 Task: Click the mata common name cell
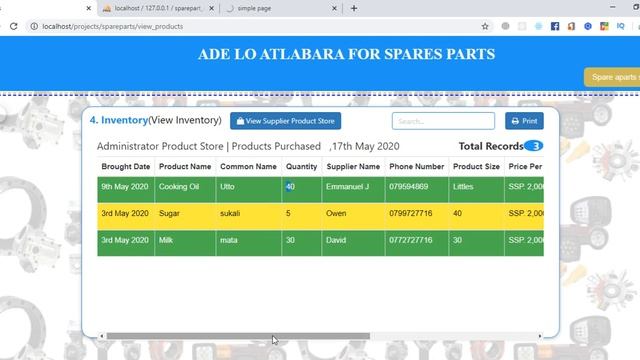coord(249,243)
